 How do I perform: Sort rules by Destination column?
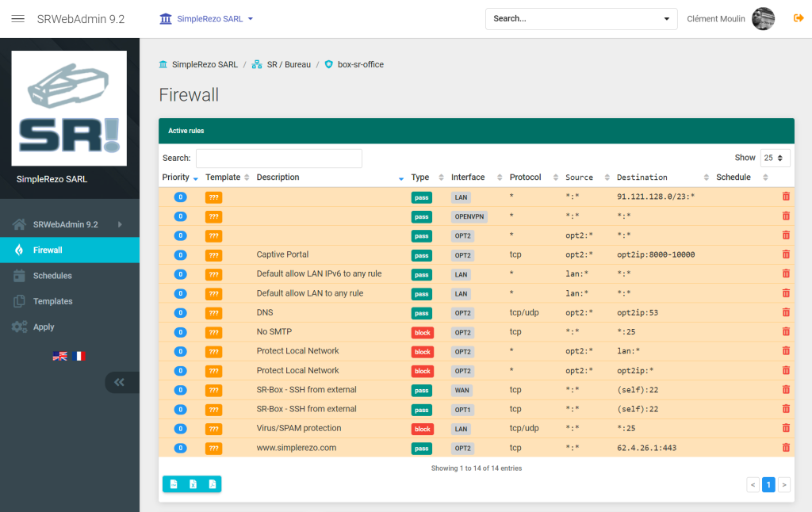(662, 177)
